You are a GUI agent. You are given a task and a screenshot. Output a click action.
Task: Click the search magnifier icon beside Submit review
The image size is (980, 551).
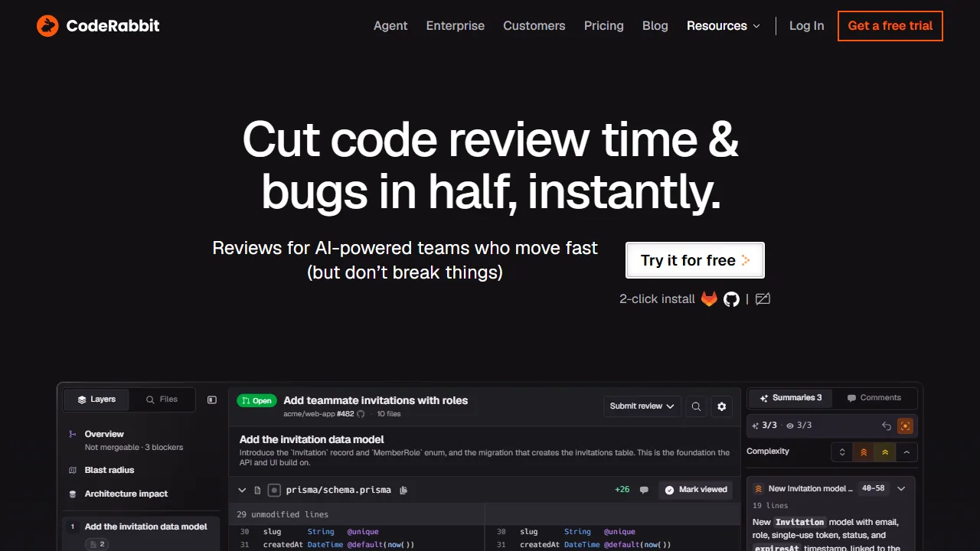pyautogui.click(x=696, y=406)
